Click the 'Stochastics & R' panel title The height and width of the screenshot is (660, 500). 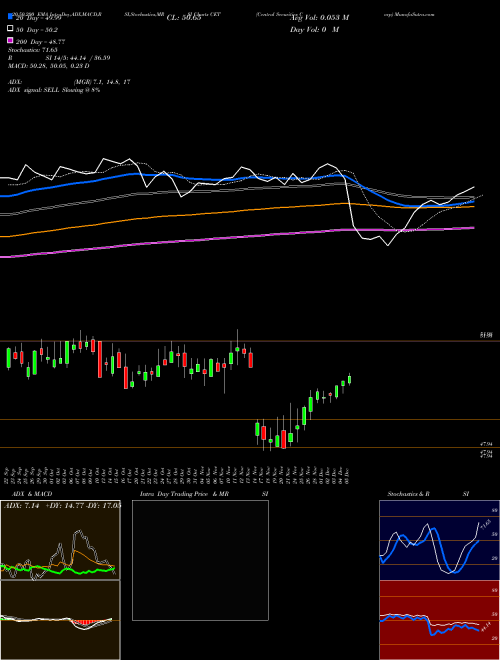408,494
